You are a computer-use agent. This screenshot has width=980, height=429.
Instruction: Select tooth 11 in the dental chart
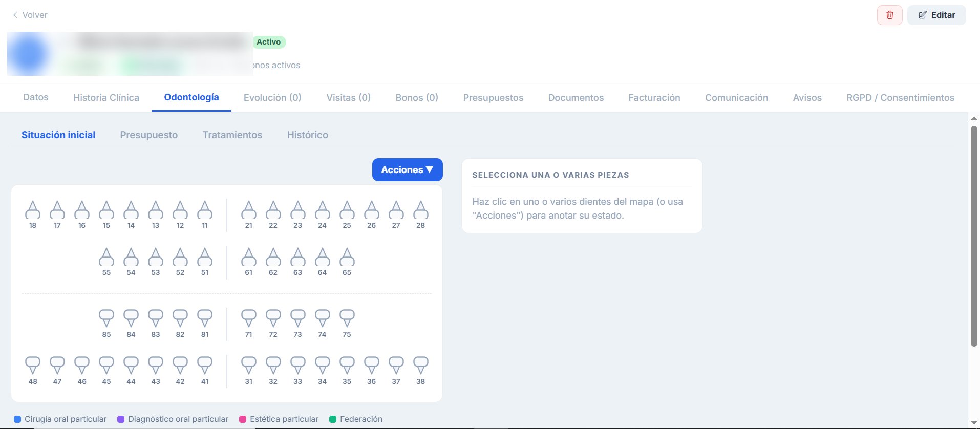tap(205, 210)
